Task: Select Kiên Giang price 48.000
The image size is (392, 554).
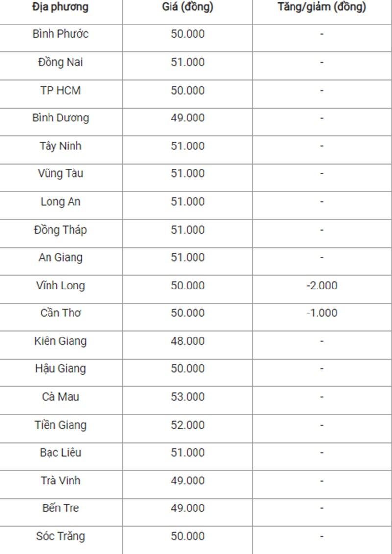Action: (188, 341)
